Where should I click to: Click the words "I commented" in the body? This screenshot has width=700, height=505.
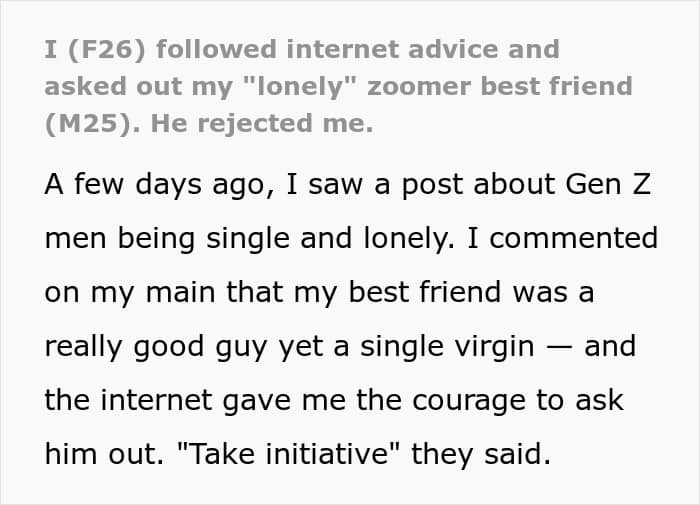coord(562,238)
